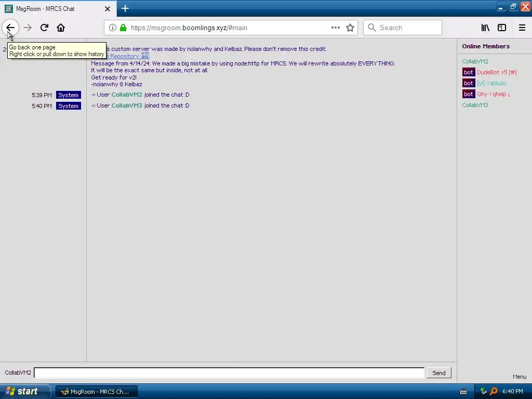Open the Firefox hamburger menu
The image size is (532, 399).
pyautogui.click(x=522, y=28)
